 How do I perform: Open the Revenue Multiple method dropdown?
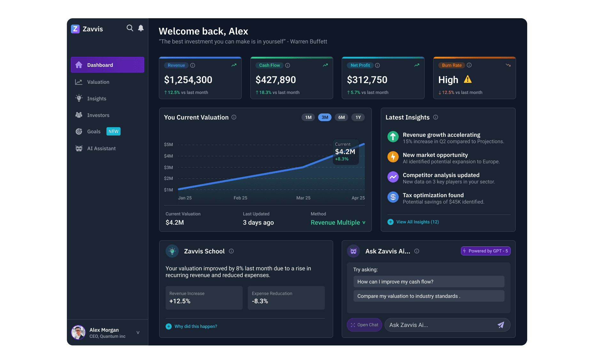(338, 222)
